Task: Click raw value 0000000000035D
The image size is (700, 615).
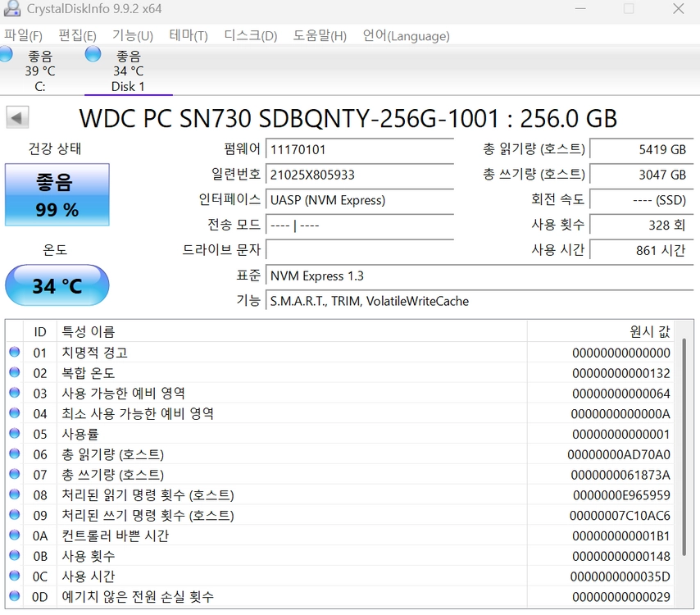Action: click(x=620, y=576)
